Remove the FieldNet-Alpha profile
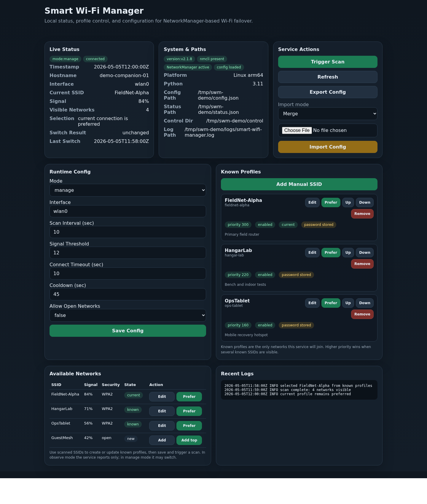This screenshot has width=427, height=504. 362,214
